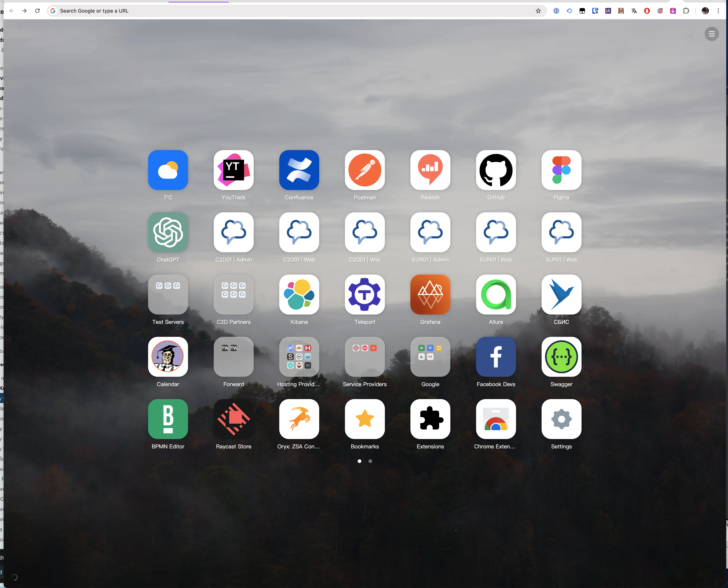Expand the Test Servers folder
Viewport: 728px width, 588px height.
pyautogui.click(x=168, y=294)
